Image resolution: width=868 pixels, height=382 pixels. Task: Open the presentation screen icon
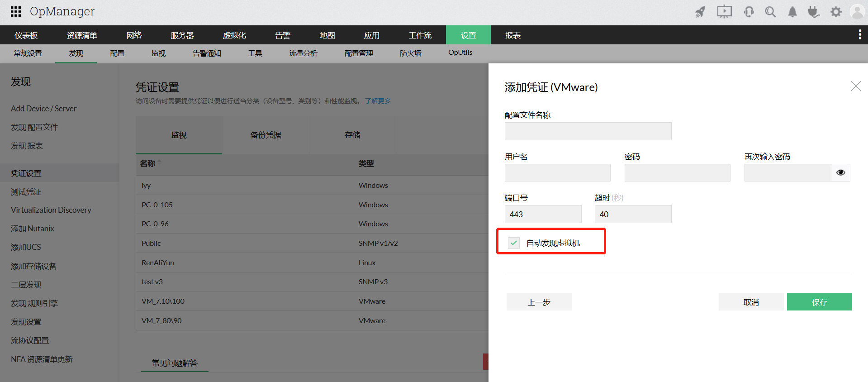pyautogui.click(x=724, y=12)
